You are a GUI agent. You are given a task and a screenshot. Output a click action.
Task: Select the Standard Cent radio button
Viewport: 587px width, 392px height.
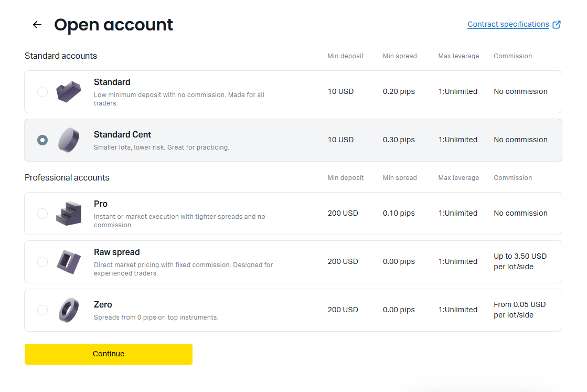[42, 140]
